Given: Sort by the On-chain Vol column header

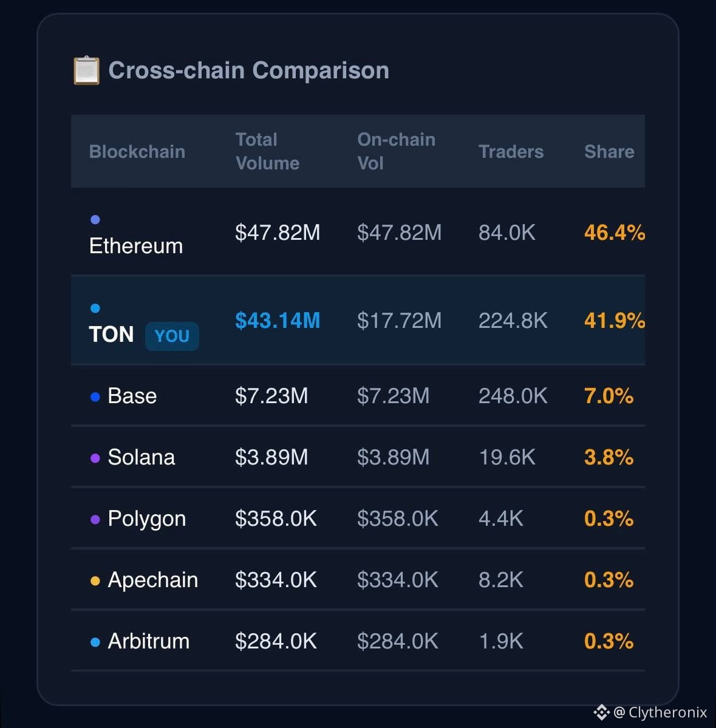Looking at the screenshot, I should point(396,151).
